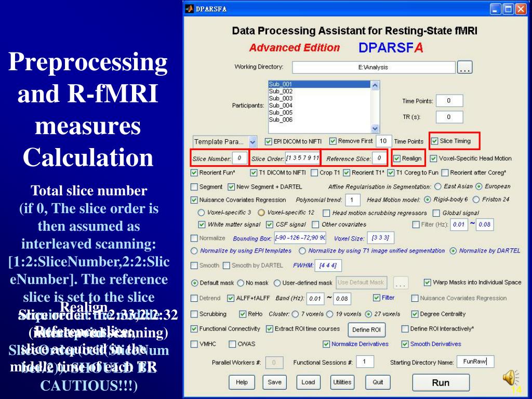Select Normalize by using EPI templates
The width and height of the screenshot is (532, 399).
(x=194, y=251)
